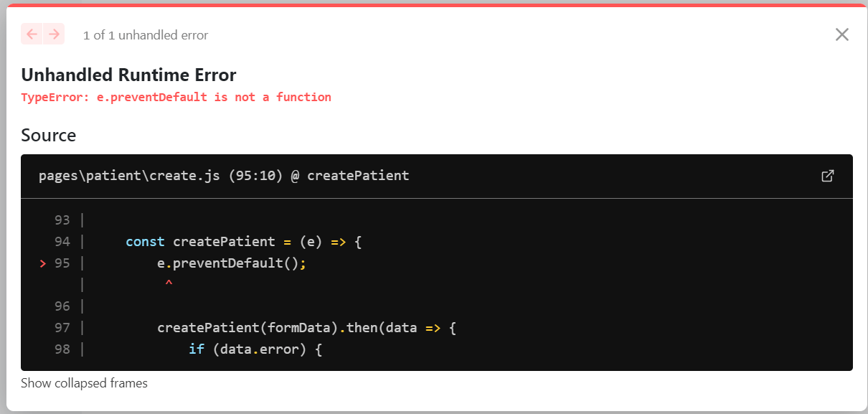
Task: Click the if (data.error) statement on line 98
Action: click(x=256, y=349)
